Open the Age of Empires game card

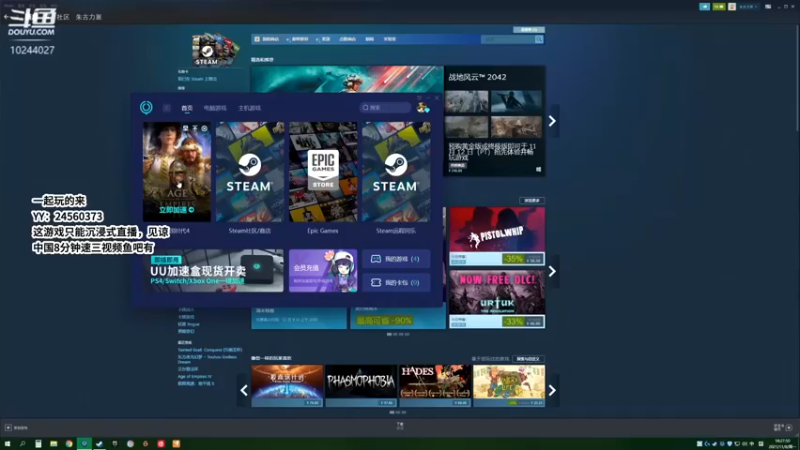(x=177, y=171)
